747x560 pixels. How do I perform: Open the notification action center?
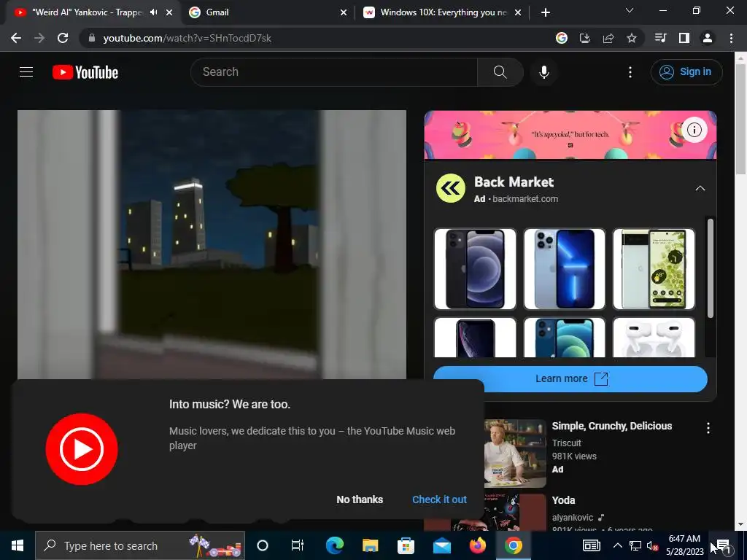(723, 545)
